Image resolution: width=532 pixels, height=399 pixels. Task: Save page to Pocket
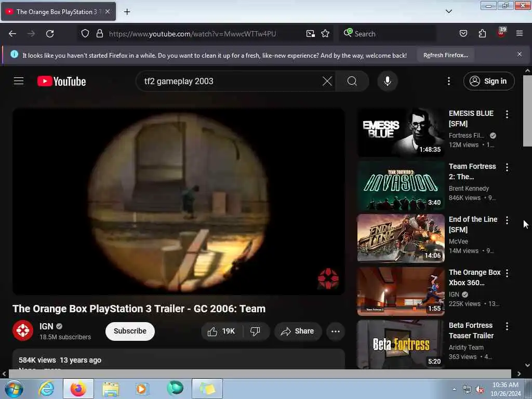pyautogui.click(x=463, y=33)
